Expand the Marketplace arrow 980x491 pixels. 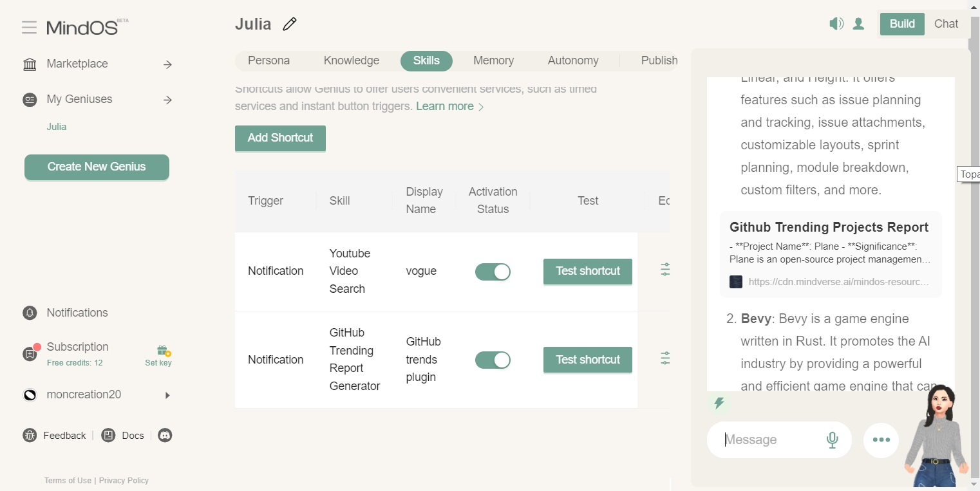click(167, 64)
